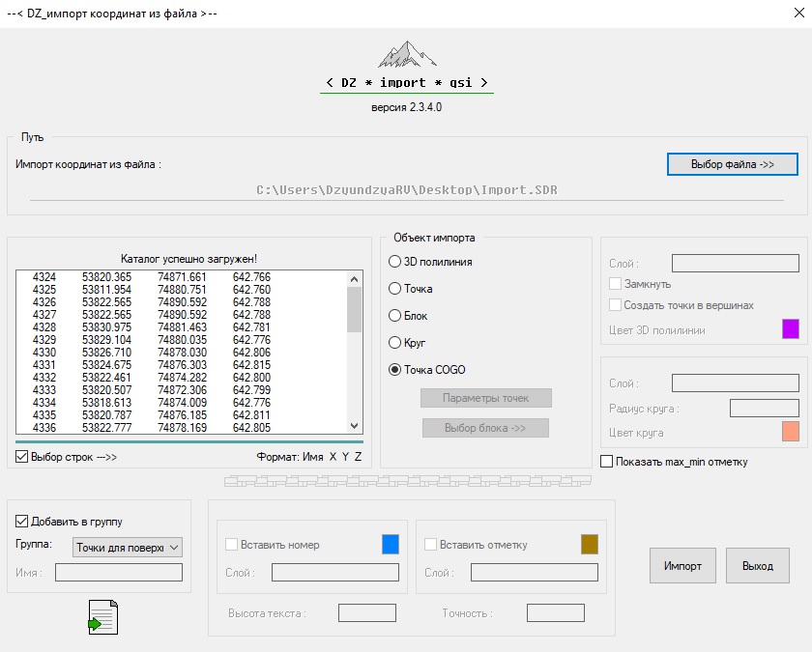Pick the brown elevation color swatch

590,545
